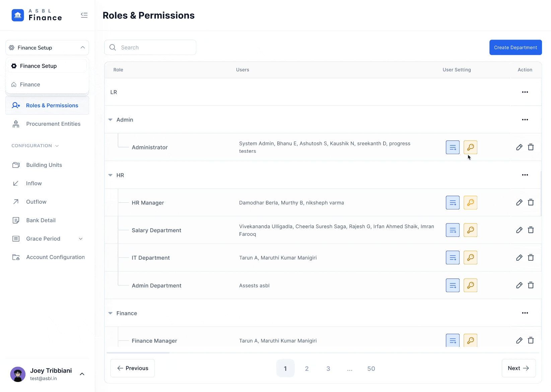Open the more actions menu for HR

tap(525, 175)
